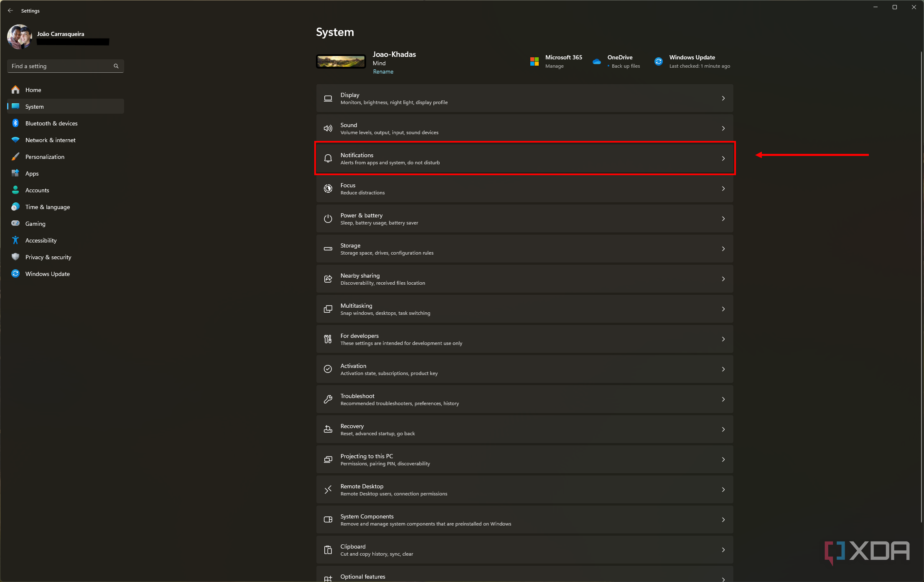Click the vertical scrollbar
This screenshot has width=924, height=582.
[x=921, y=286]
